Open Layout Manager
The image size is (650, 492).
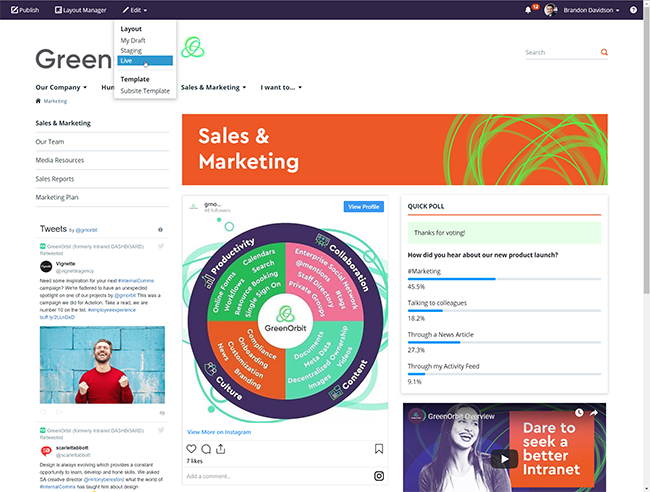[x=80, y=10]
